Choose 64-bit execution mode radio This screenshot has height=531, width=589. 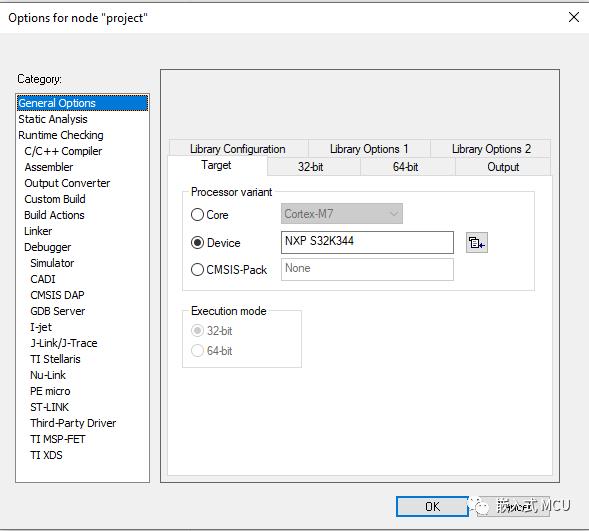coord(197,351)
